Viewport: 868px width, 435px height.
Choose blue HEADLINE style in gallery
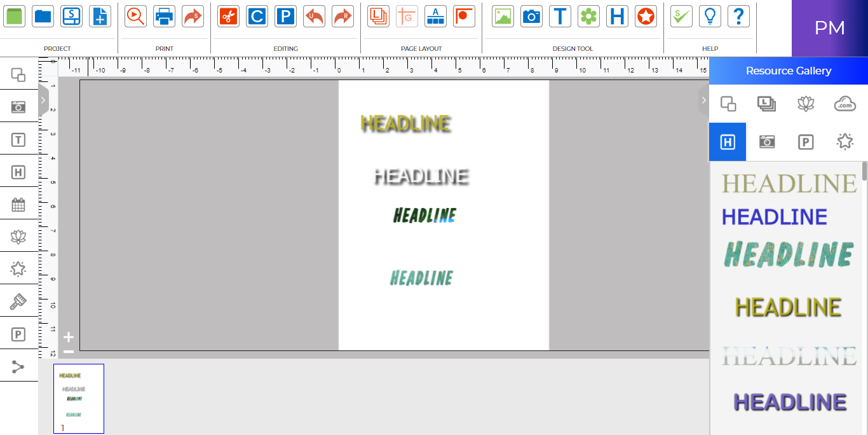point(774,217)
